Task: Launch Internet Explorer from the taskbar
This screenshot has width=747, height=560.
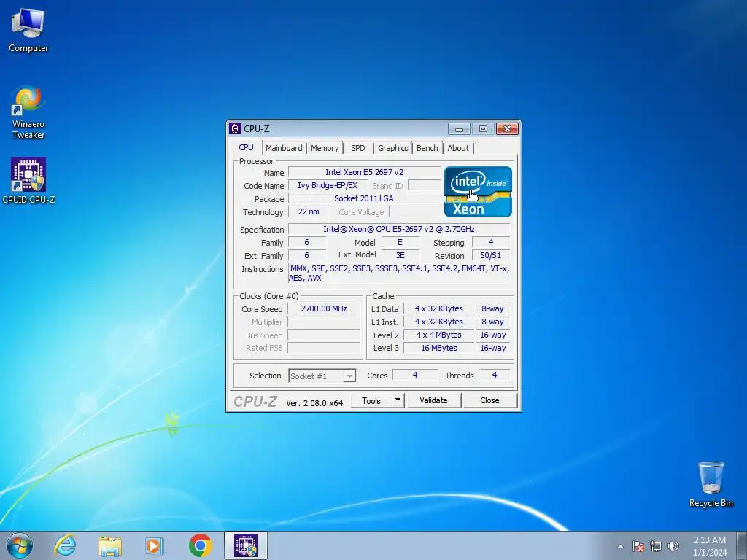Action: click(x=65, y=545)
